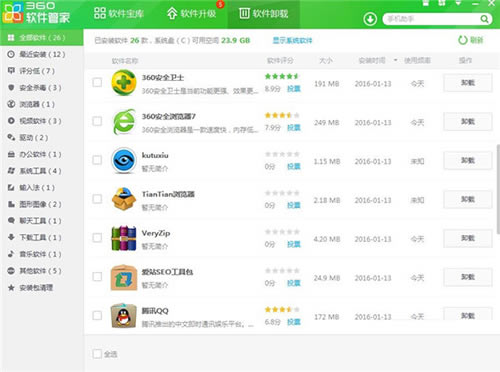Uninstall 360安全卫士 with 卸载 button
This screenshot has height=372, width=500.
468,83
